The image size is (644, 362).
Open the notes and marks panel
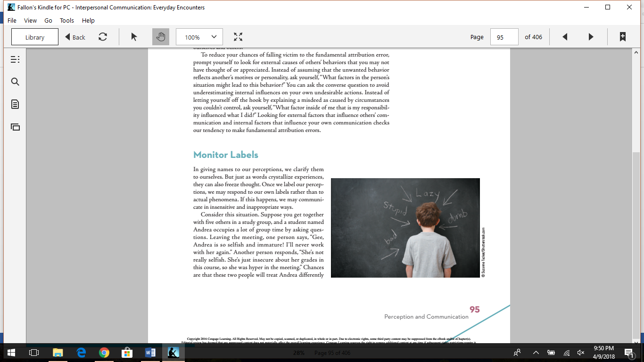tap(15, 104)
